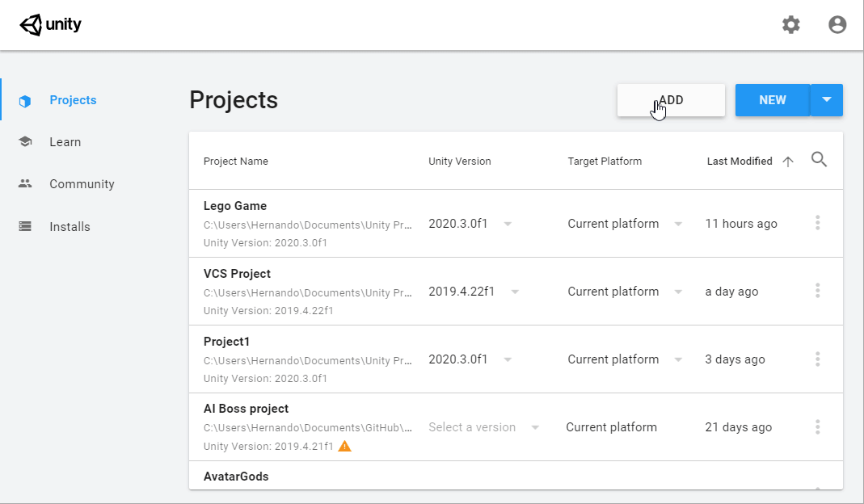Open the project search magnifier icon
This screenshot has height=504, width=864.
(819, 160)
